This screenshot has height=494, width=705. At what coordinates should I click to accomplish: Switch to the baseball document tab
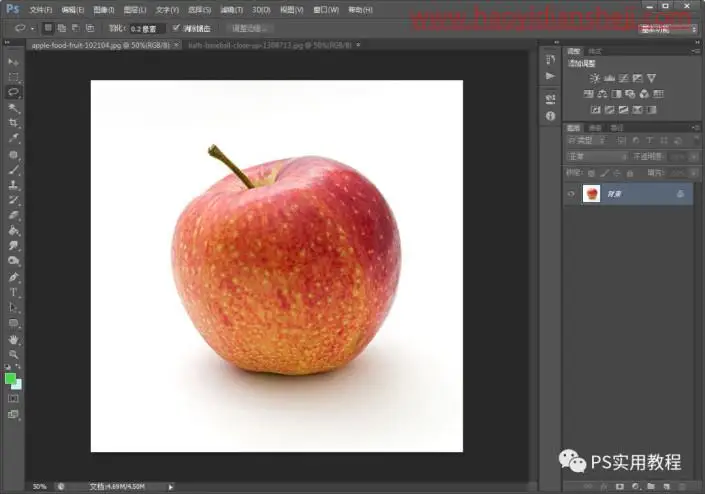pos(271,45)
